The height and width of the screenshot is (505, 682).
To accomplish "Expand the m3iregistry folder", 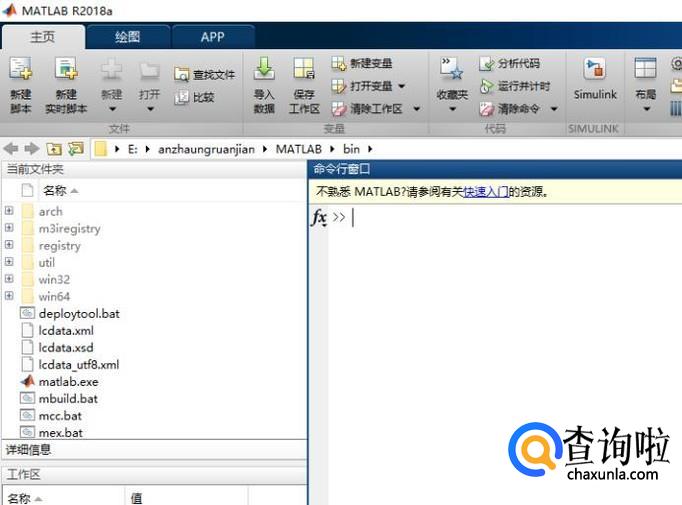I will tap(9, 227).
